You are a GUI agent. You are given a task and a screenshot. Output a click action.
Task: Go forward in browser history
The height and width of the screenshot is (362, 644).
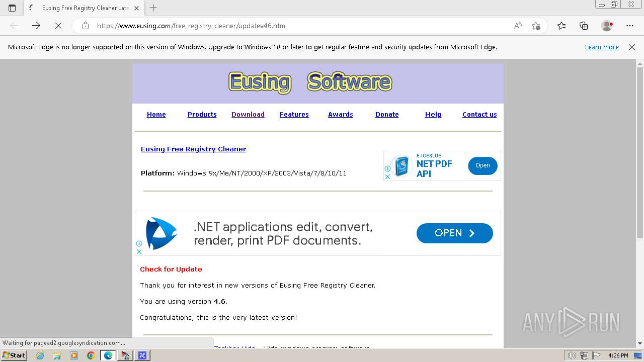click(36, 26)
